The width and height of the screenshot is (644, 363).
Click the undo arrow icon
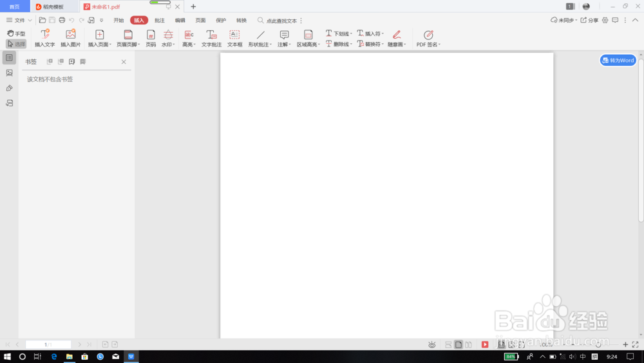pyautogui.click(x=71, y=20)
